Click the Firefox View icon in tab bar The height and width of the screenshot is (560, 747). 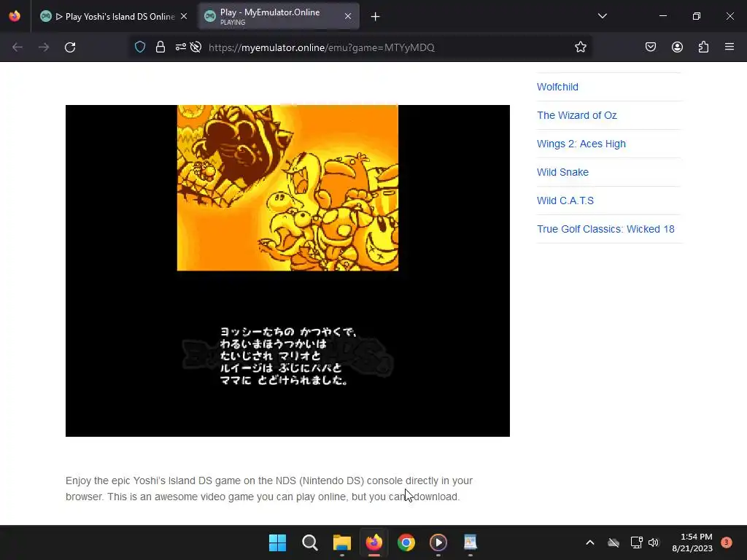click(x=15, y=16)
